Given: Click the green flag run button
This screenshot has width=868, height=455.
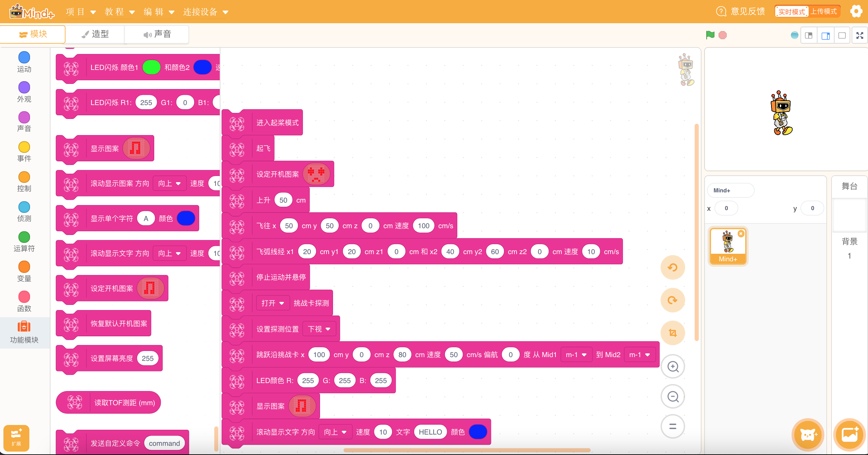Looking at the screenshot, I should 710,35.
